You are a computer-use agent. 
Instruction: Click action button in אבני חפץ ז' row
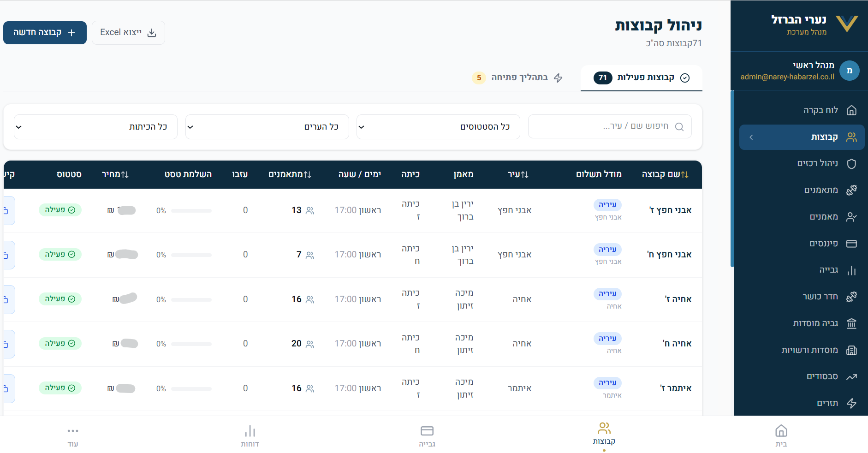point(9,211)
